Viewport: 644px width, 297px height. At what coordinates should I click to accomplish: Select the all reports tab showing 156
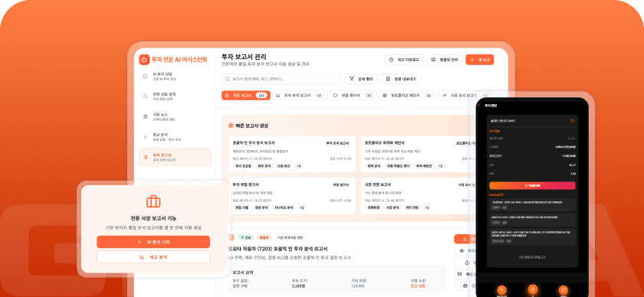[x=246, y=95]
